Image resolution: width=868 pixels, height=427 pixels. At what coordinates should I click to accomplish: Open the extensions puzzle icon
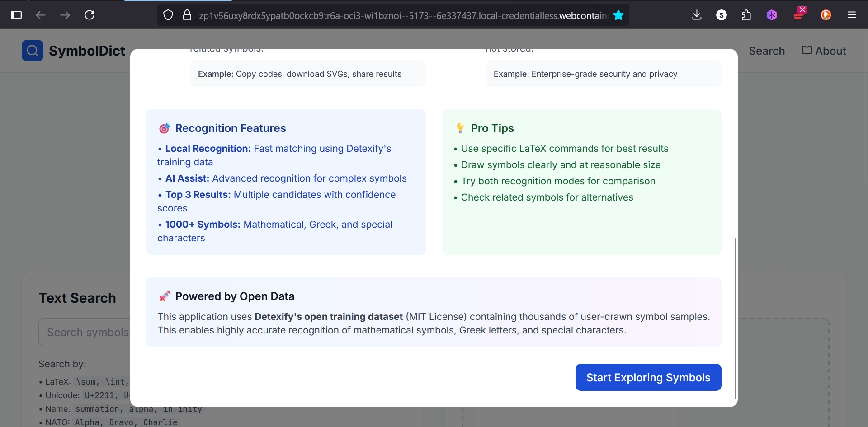pyautogui.click(x=746, y=15)
